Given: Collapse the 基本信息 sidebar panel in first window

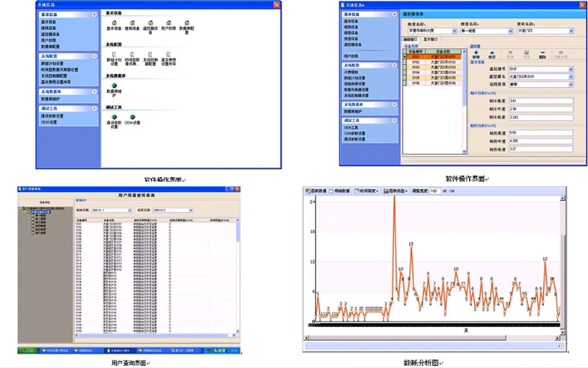Looking at the screenshot, I should [94, 14].
